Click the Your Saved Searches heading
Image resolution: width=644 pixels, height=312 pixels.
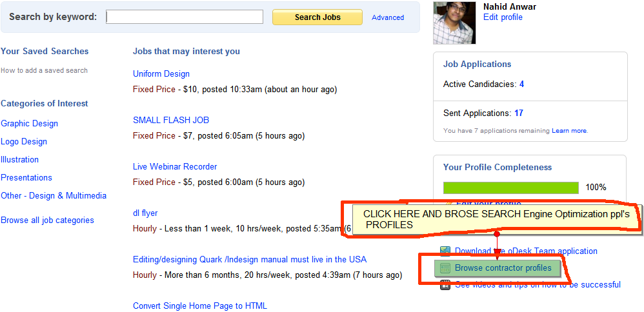click(45, 52)
